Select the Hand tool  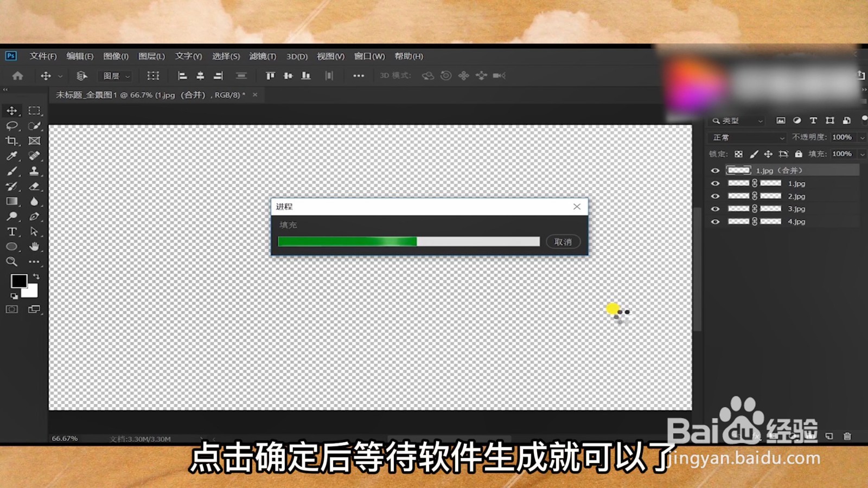click(x=34, y=246)
